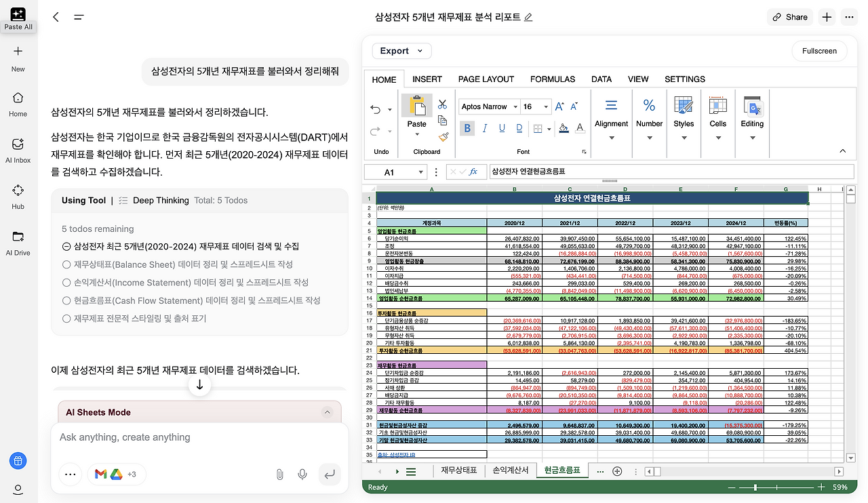
Task: Expand the Editing dropdown
Action: click(752, 138)
